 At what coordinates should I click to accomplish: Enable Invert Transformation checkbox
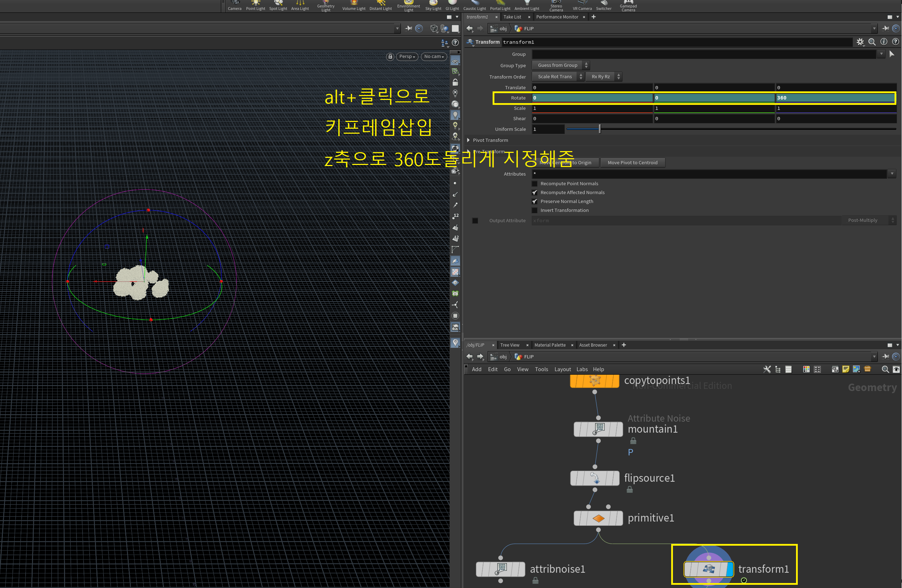(x=535, y=210)
